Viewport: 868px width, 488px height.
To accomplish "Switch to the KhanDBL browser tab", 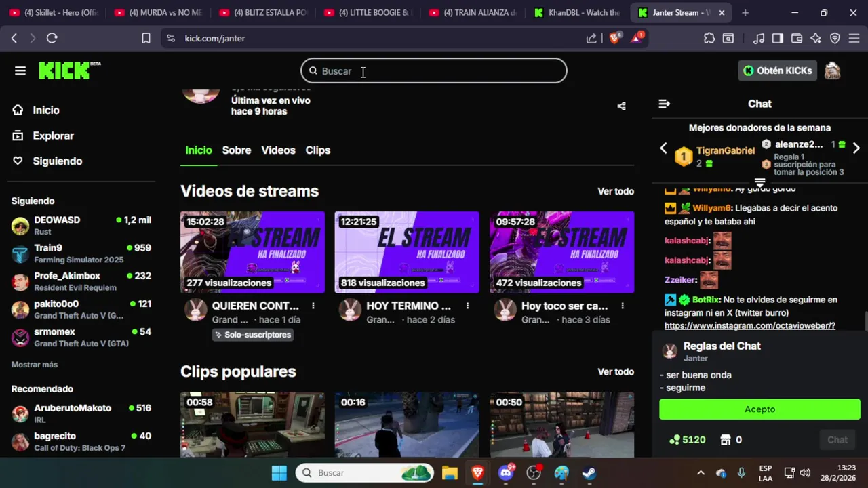I will pyautogui.click(x=577, y=13).
